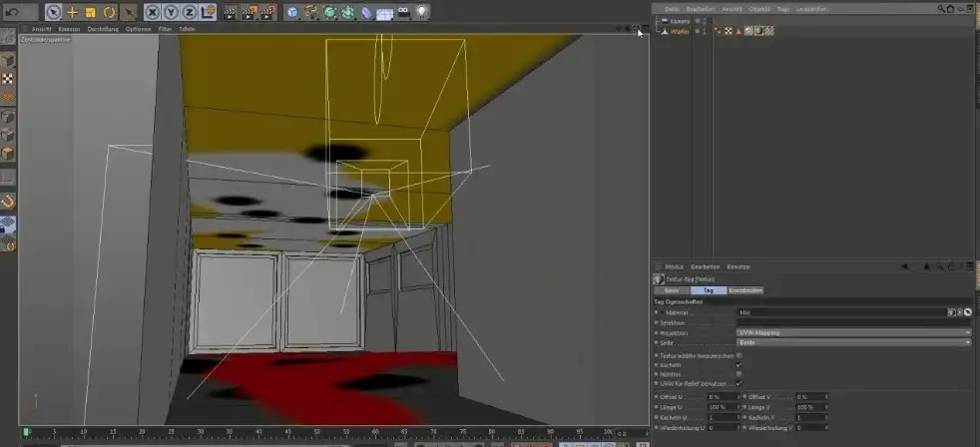
Task: Open the deformer capsule icon
Action: click(367, 12)
